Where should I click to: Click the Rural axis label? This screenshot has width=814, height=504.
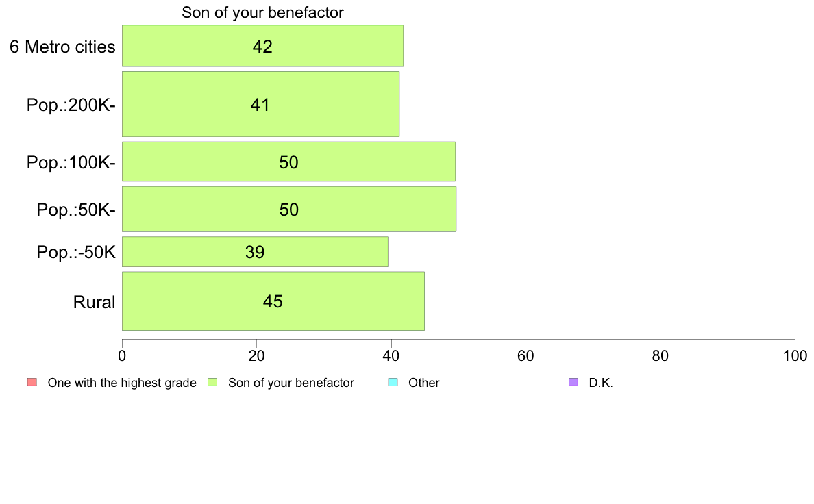click(x=94, y=302)
